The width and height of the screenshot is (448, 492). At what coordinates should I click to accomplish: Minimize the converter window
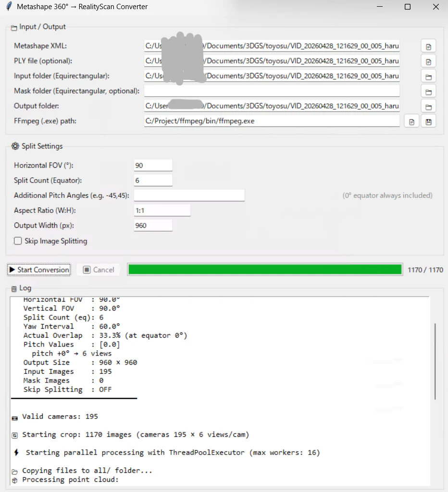click(380, 7)
